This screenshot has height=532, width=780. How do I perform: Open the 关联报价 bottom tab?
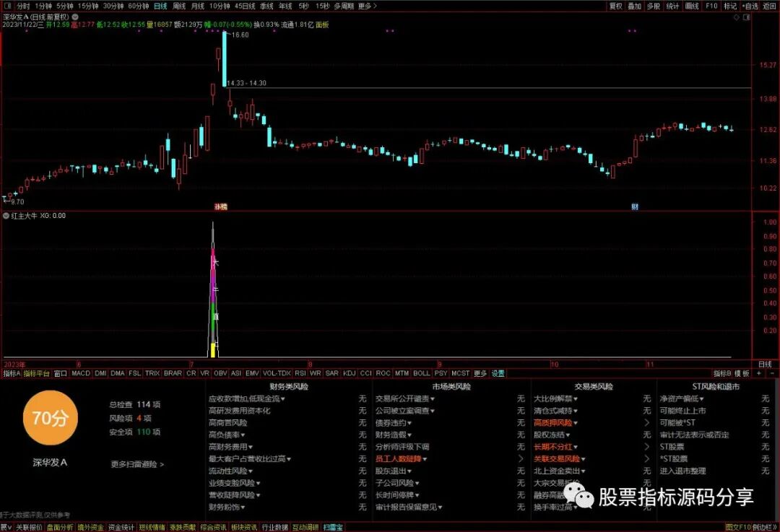(29, 527)
